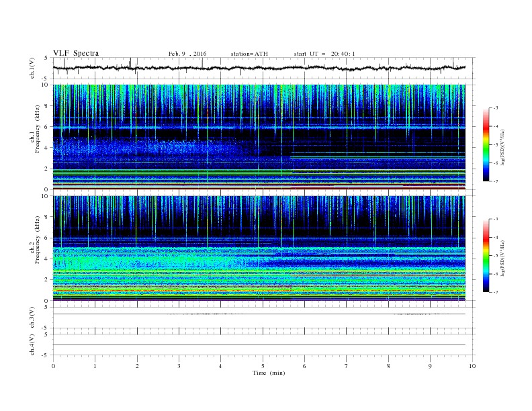The image size is (532, 411).
Task: Click the "5" tick label on the time axis
Action: point(263,366)
